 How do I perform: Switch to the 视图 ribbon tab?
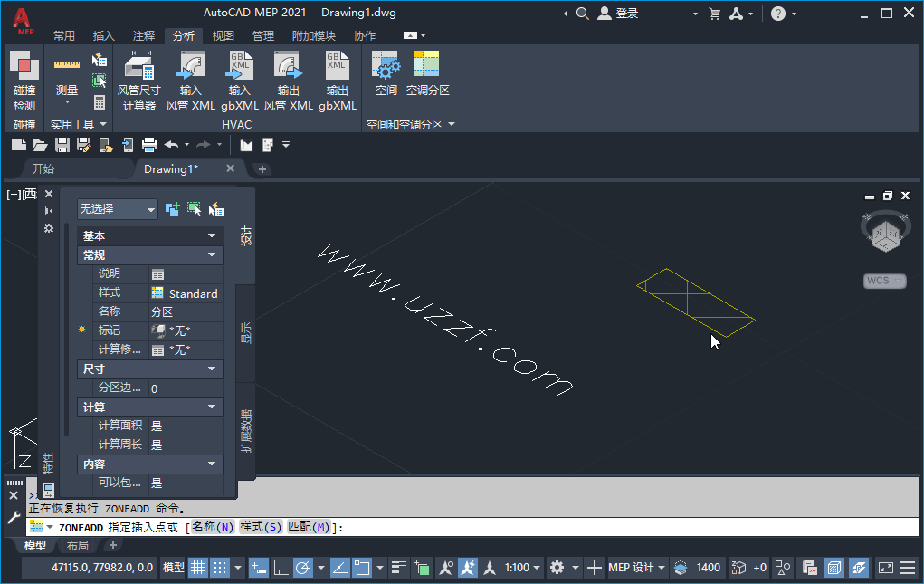pos(221,35)
